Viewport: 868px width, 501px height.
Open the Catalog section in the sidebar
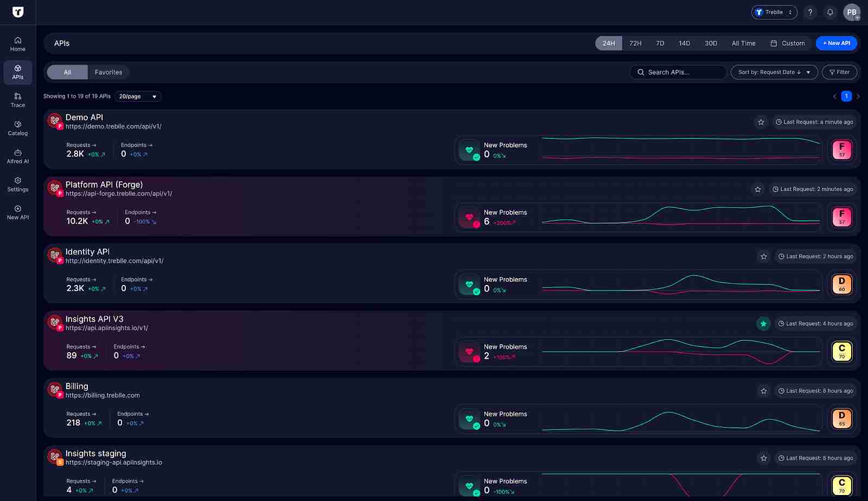(x=17, y=129)
